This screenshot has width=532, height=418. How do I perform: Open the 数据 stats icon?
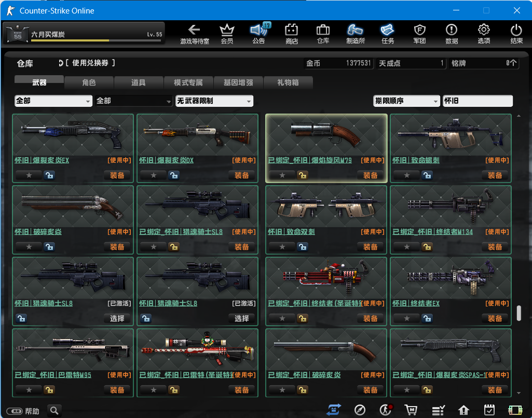(x=452, y=34)
